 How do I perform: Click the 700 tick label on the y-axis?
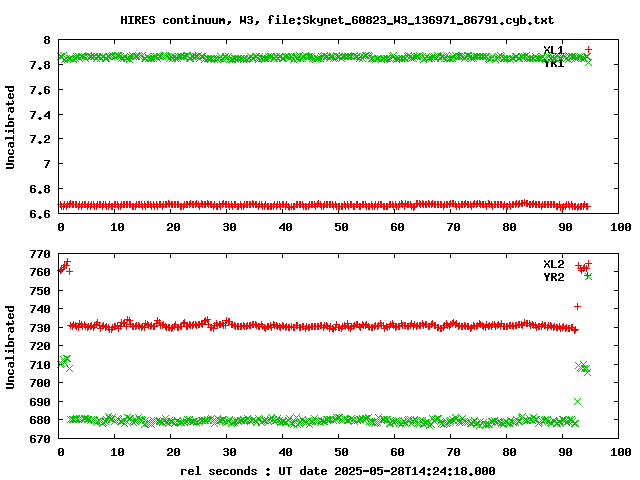pos(40,383)
